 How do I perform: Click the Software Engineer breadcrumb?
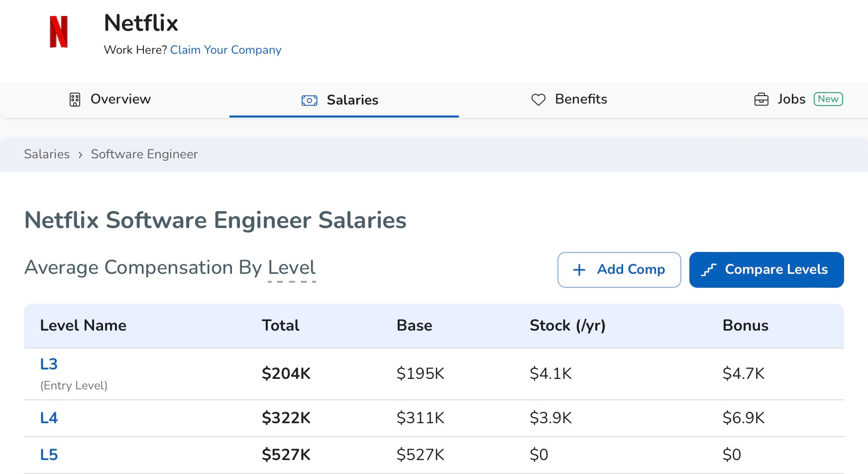pos(144,154)
